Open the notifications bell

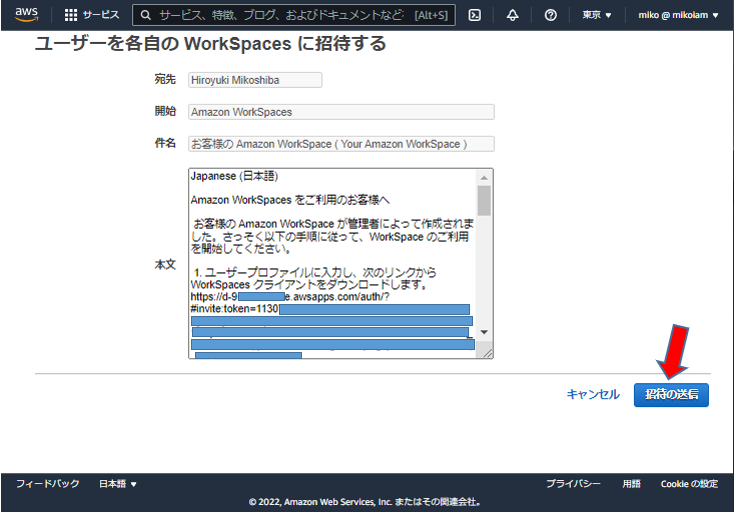point(513,15)
